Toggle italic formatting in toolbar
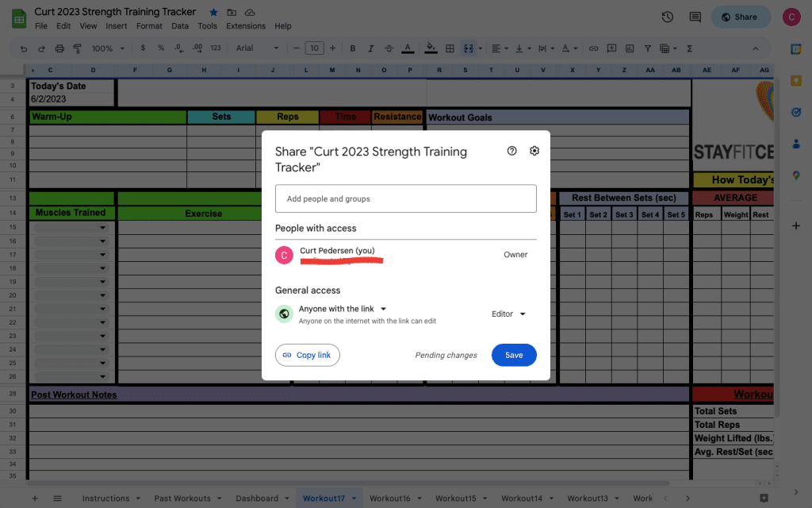The width and height of the screenshot is (812, 508). (x=370, y=48)
